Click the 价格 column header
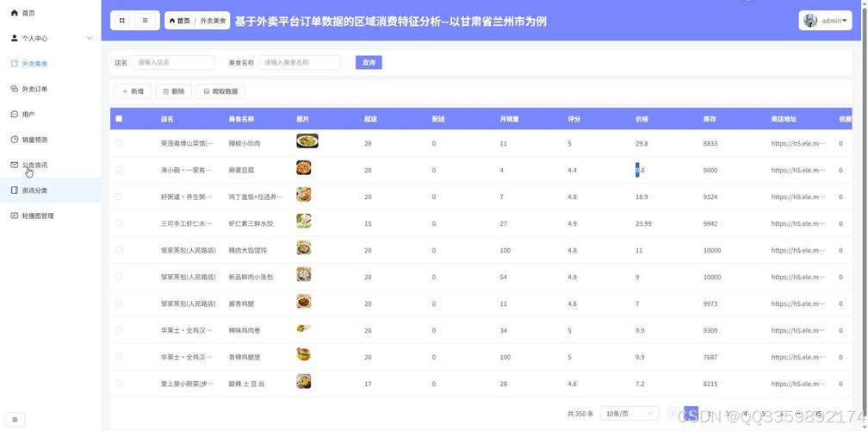This screenshot has height=431, width=868. 642,119
